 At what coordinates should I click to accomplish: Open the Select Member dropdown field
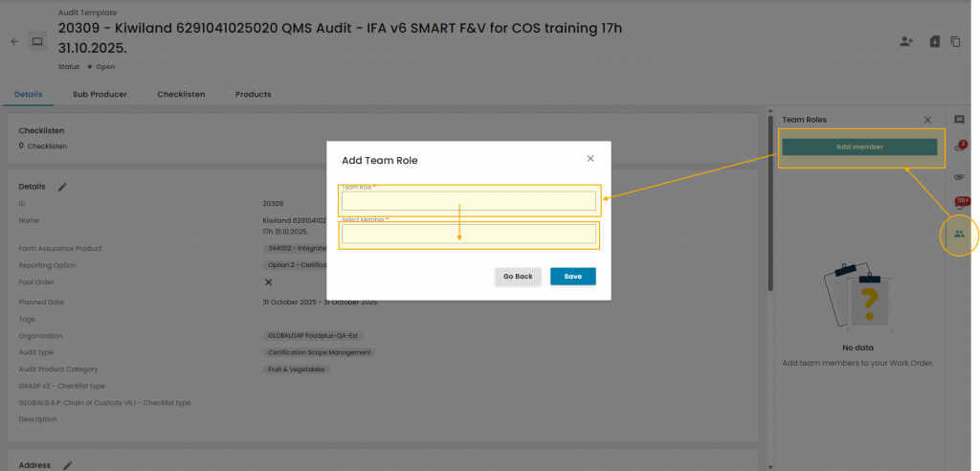coord(469,235)
